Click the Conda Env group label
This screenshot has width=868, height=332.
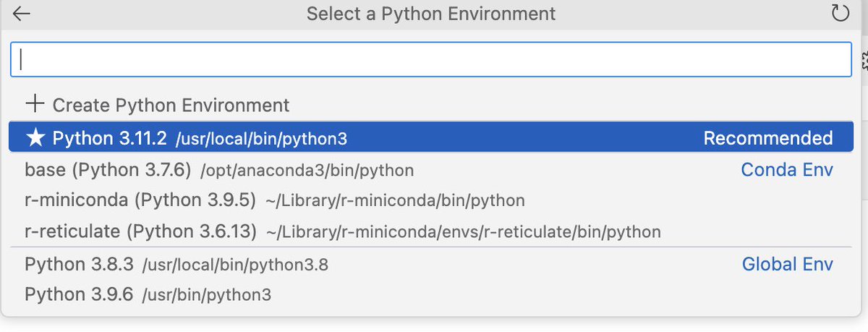(x=787, y=170)
